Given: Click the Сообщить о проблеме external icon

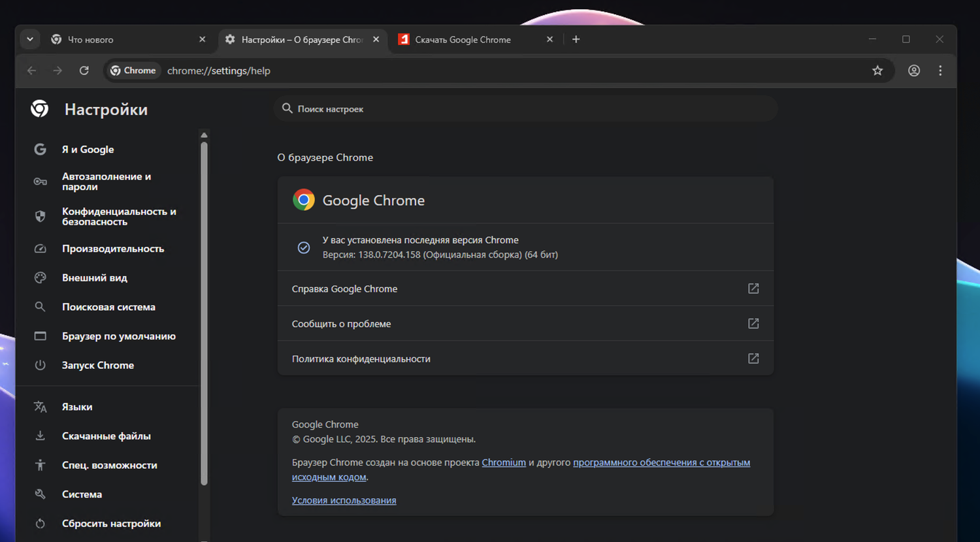Looking at the screenshot, I should [753, 323].
